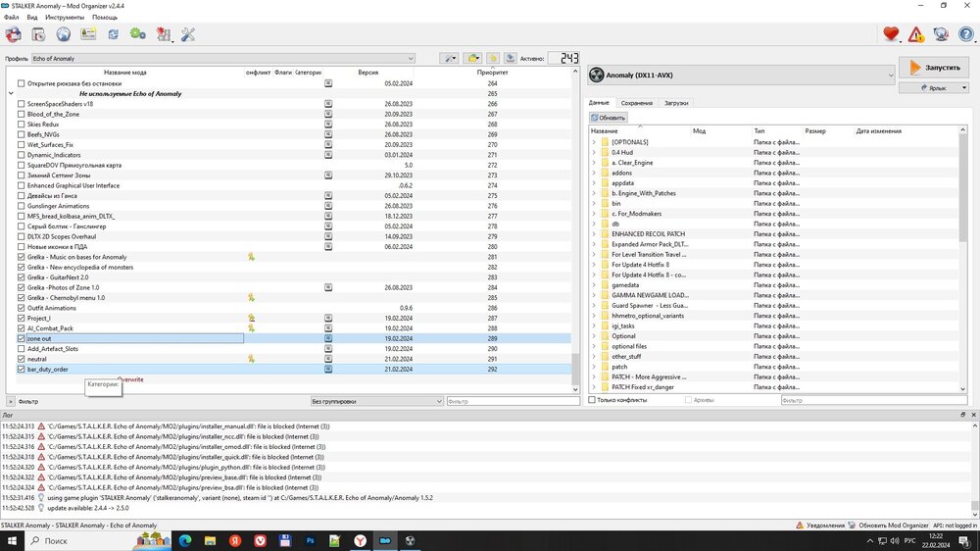Open the help question mark icon
The width and height of the screenshot is (980, 551).
965,34
